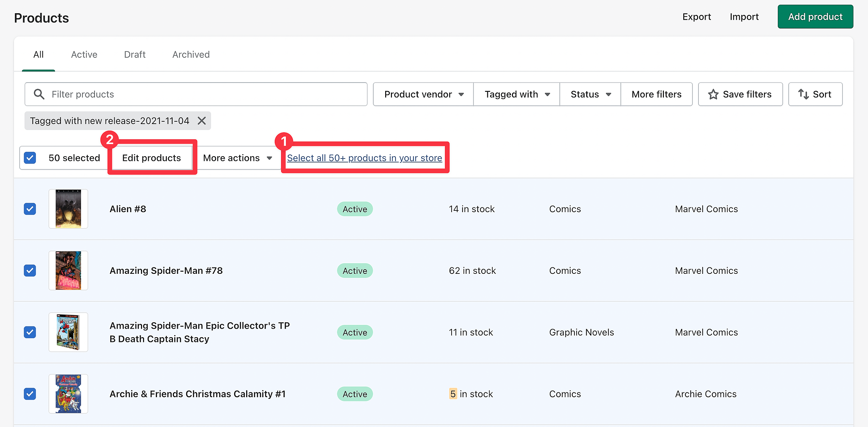The height and width of the screenshot is (427, 868).
Task: Click the Comics type for Alien #8
Action: coord(565,209)
